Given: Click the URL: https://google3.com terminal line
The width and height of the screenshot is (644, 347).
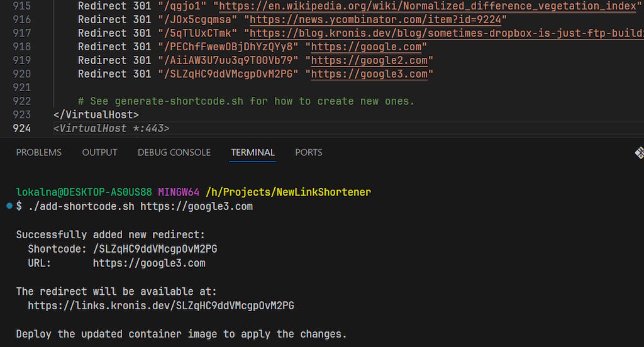Looking at the screenshot, I should click(x=116, y=263).
